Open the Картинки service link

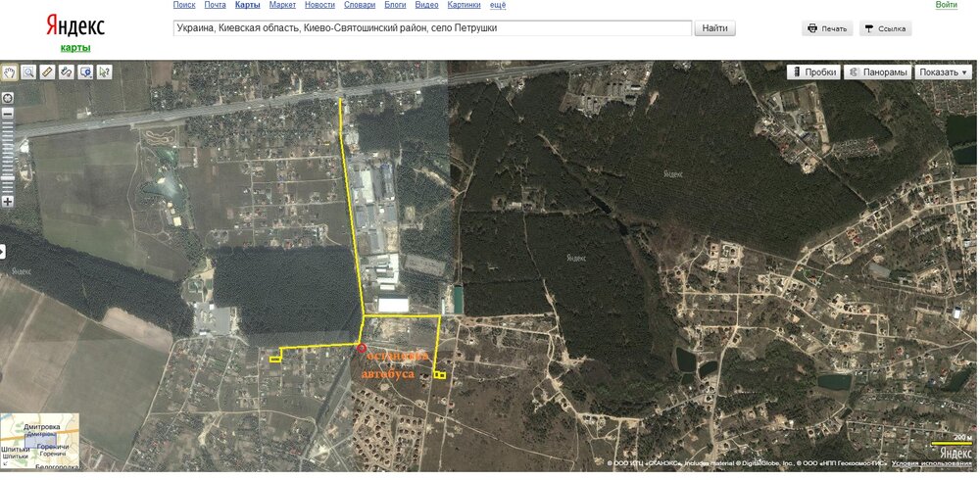465,5
